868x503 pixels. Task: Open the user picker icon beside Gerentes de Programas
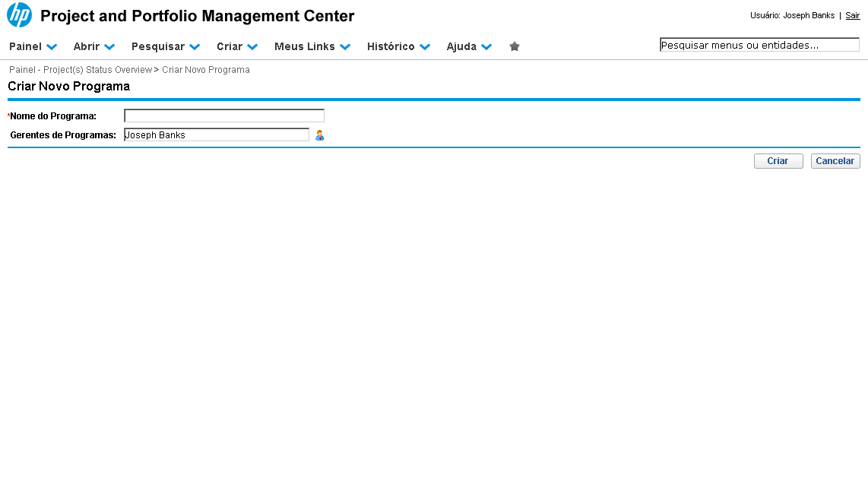pos(320,135)
